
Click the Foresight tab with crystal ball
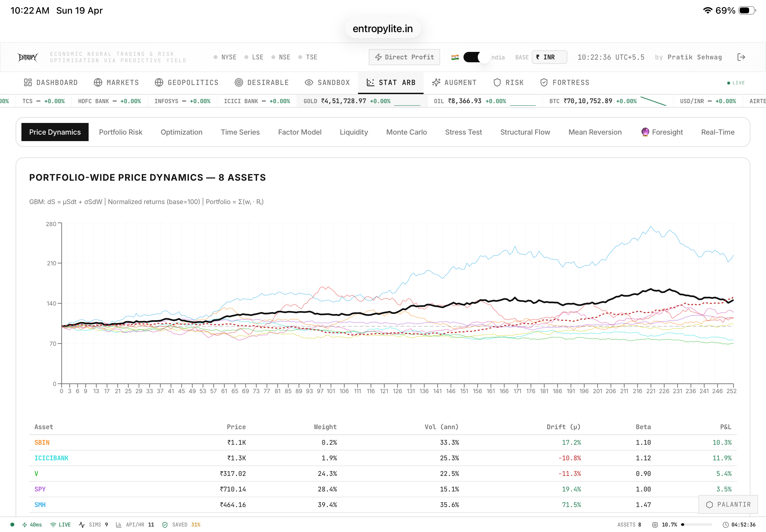(662, 132)
